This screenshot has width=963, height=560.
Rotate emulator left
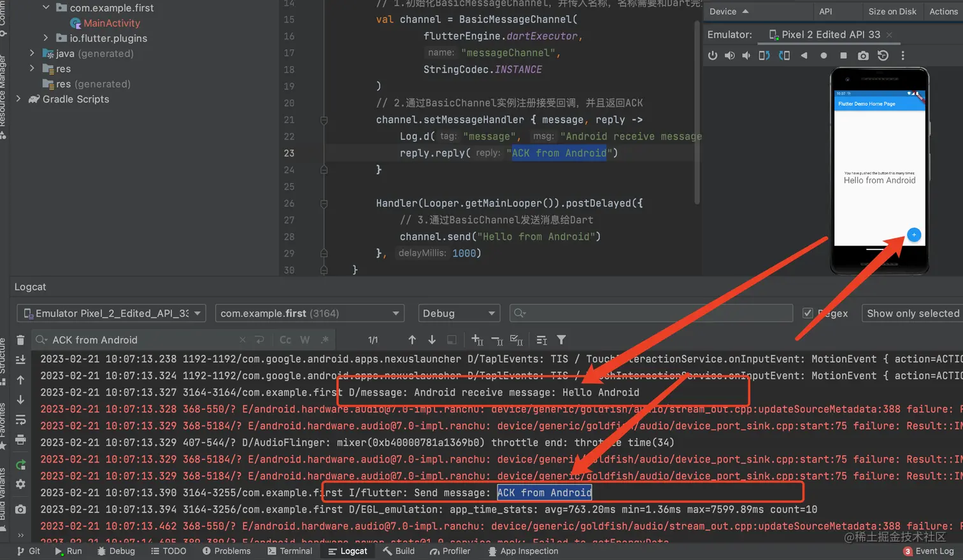(764, 56)
